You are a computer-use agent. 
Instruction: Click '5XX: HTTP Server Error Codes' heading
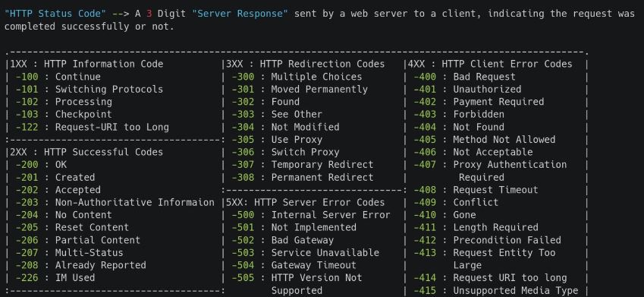coord(306,202)
